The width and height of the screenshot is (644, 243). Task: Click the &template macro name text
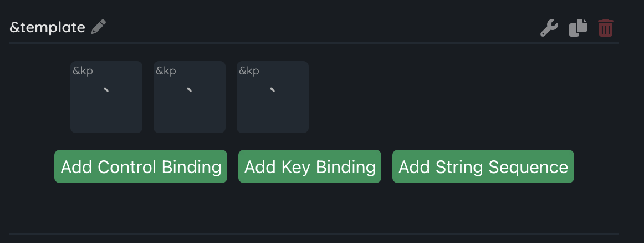point(48,27)
